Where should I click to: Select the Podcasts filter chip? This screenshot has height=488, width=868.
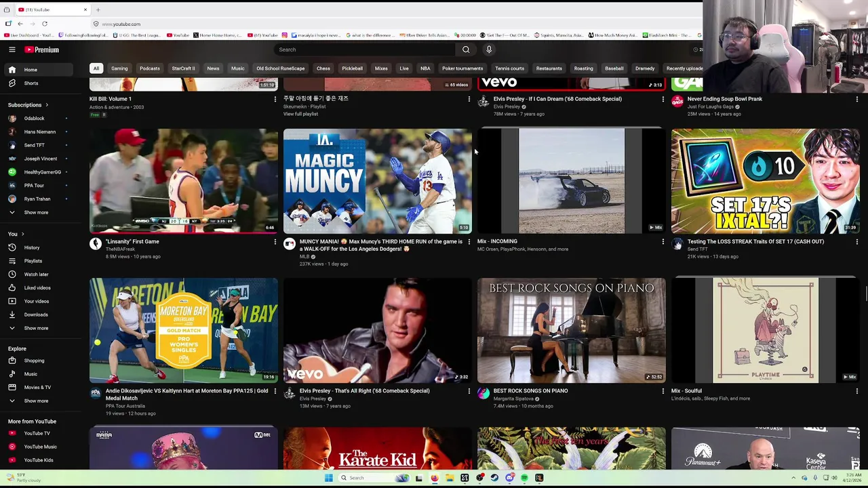coord(150,68)
